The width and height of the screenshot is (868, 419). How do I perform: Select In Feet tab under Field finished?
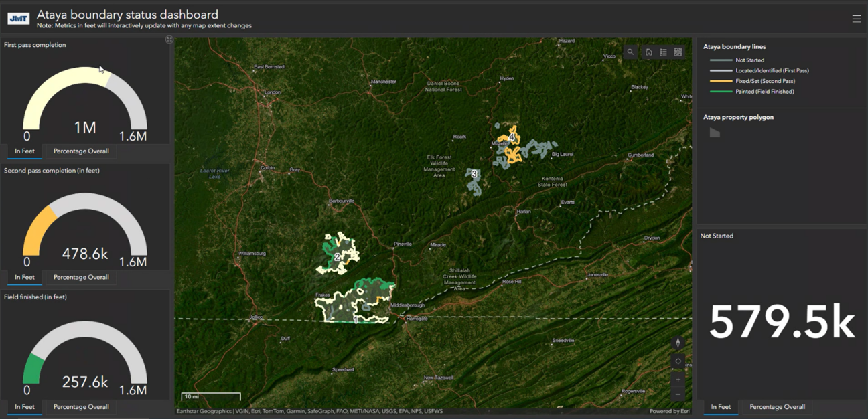tap(25, 406)
